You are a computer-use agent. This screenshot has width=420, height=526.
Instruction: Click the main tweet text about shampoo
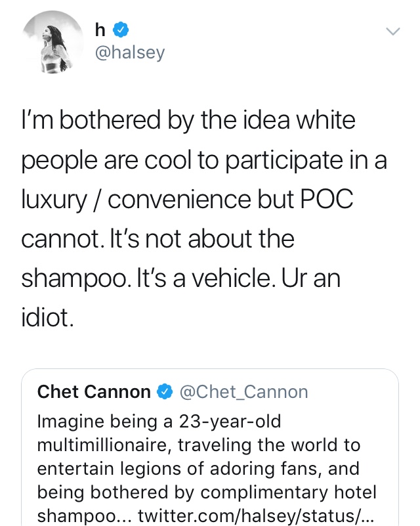(x=204, y=219)
